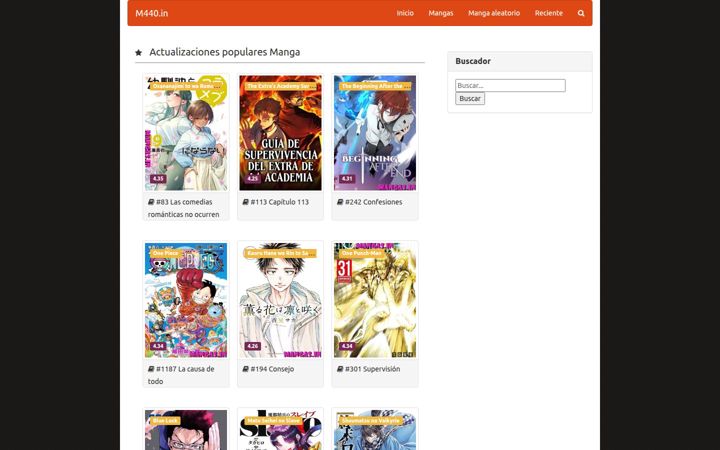
Task: Click the 4.25 rating badge
Action: click(x=253, y=179)
